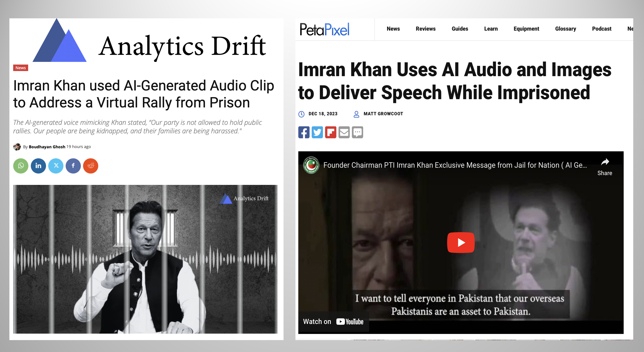Share article on X icon
This screenshot has width=644, height=352.
(56, 166)
